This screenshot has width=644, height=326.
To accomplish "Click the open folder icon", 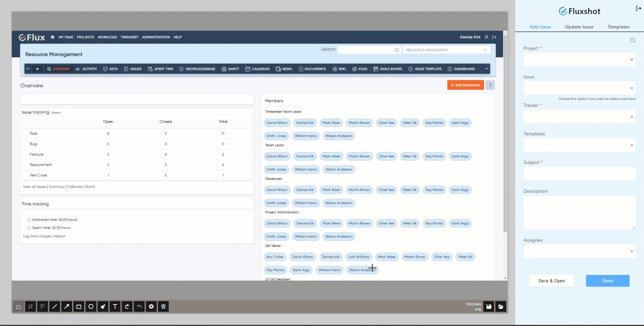I will [501, 306].
